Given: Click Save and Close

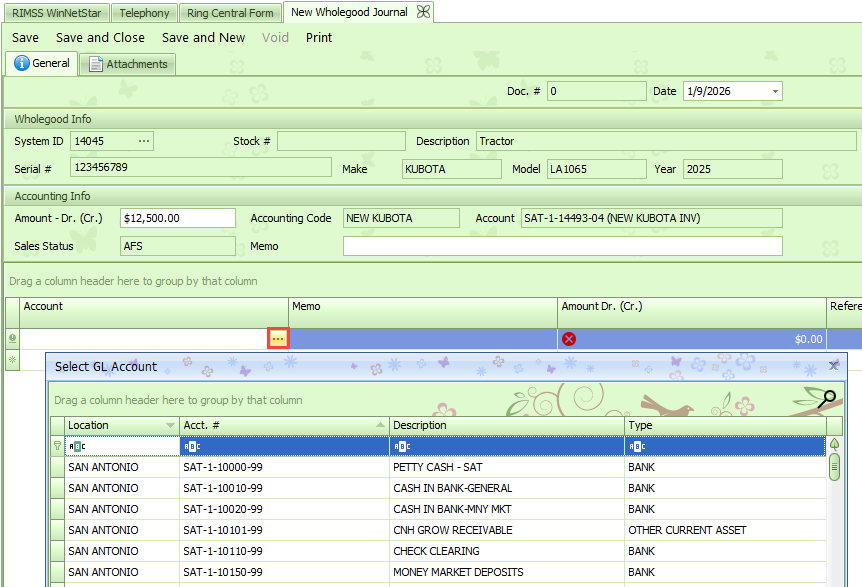Looking at the screenshot, I should click(x=100, y=38).
